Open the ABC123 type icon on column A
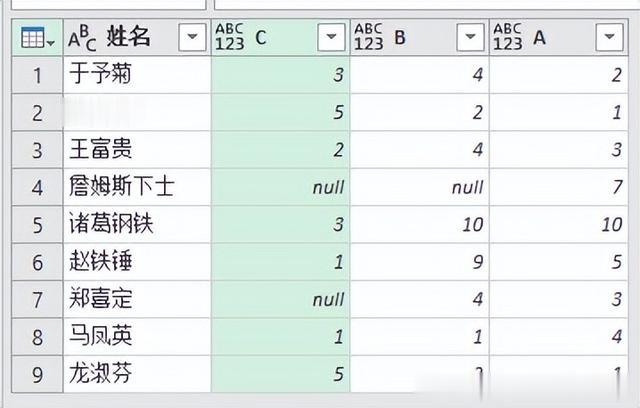 pos(508,37)
